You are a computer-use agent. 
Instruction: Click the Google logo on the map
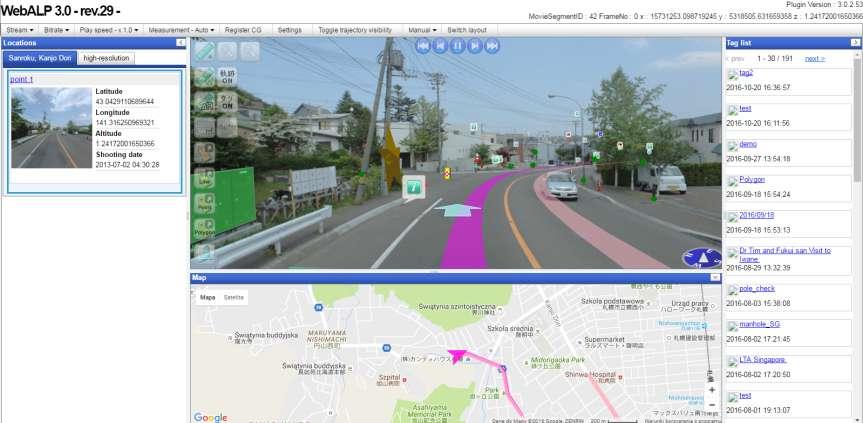click(210, 417)
